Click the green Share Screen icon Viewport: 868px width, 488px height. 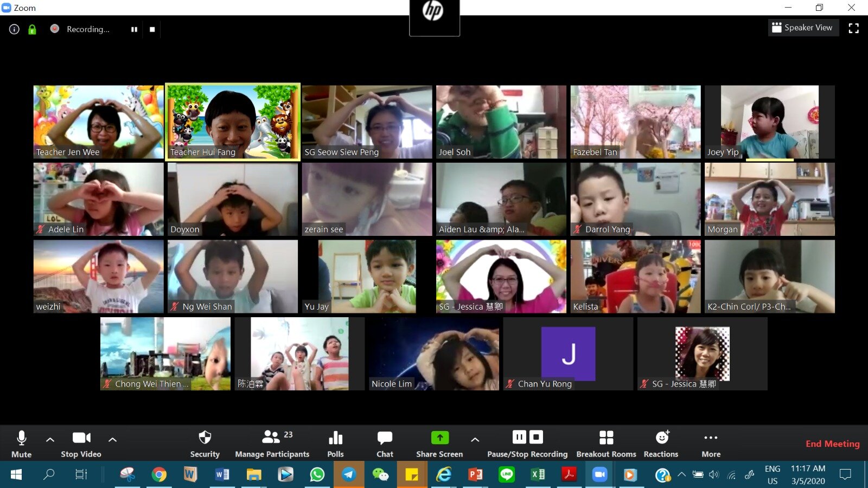pos(440,437)
